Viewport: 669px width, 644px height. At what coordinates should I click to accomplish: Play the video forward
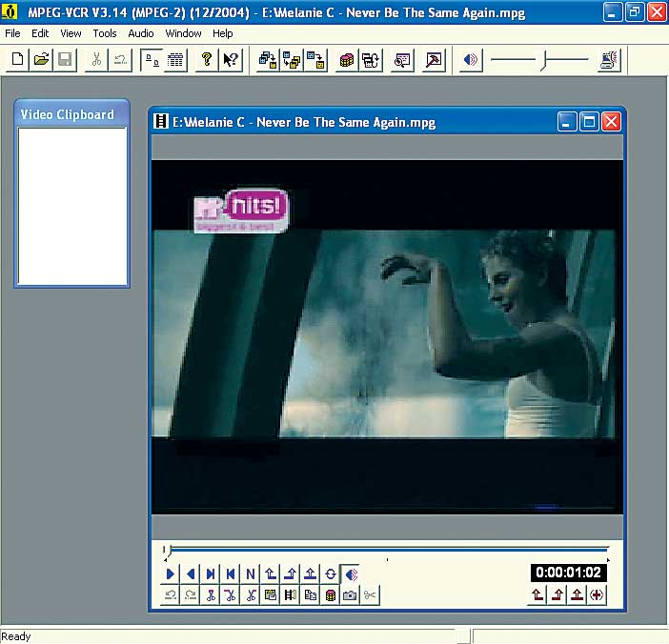tap(171, 574)
